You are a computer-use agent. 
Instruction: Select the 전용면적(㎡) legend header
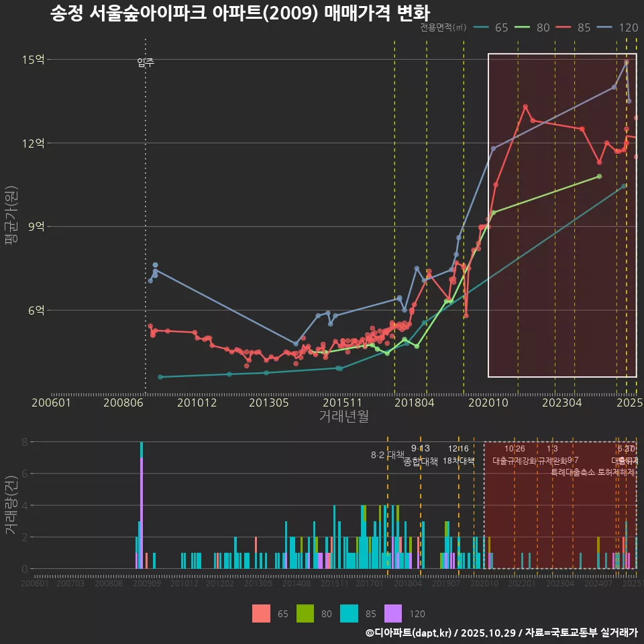point(442,28)
